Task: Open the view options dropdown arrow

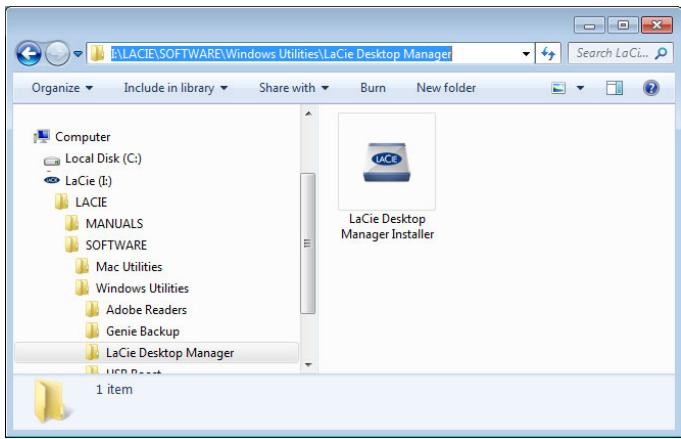Action: click(x=580, y=88)
